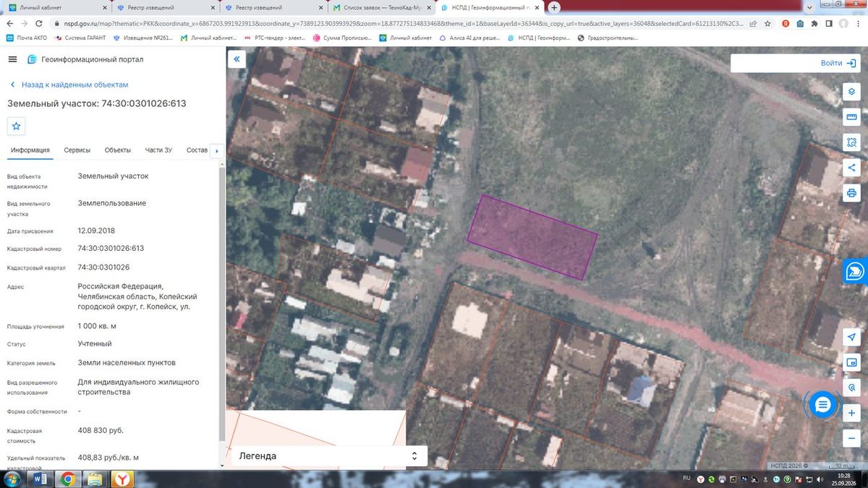Share the current map view

(x=851, y=168)
